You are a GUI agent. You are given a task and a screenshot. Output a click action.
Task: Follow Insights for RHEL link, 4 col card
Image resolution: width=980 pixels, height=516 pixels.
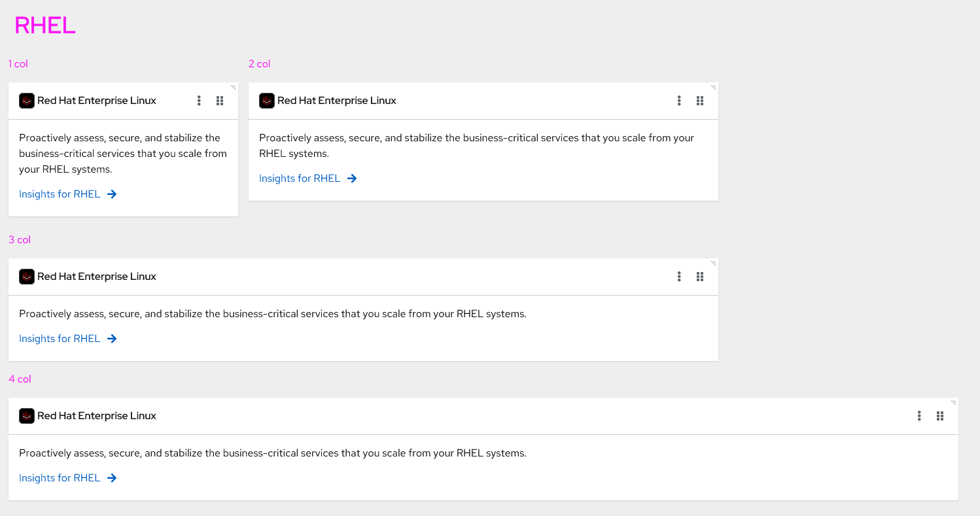coord(60,478)
